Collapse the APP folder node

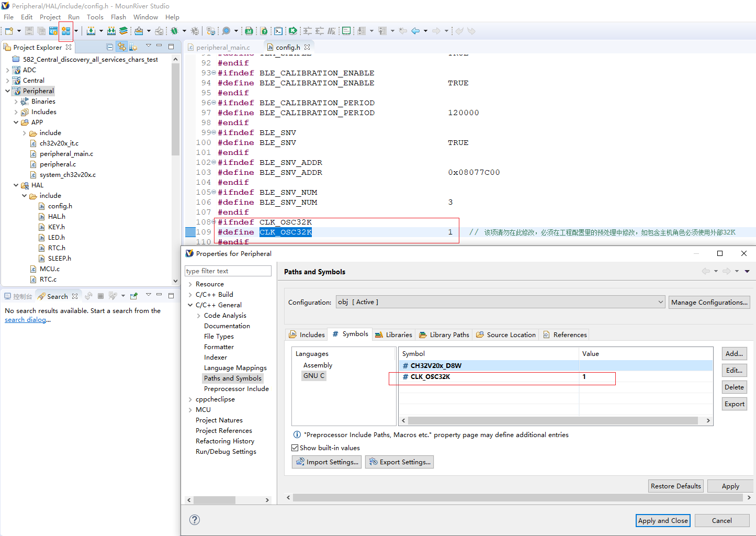point(16,122)
